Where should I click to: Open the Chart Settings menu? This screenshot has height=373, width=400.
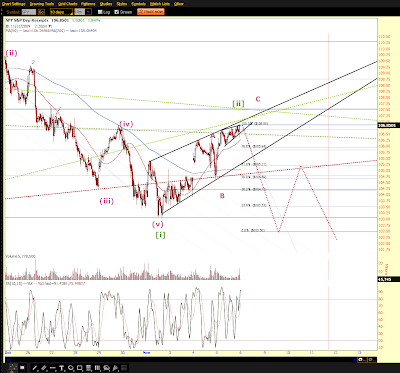(x=14, y=4)
